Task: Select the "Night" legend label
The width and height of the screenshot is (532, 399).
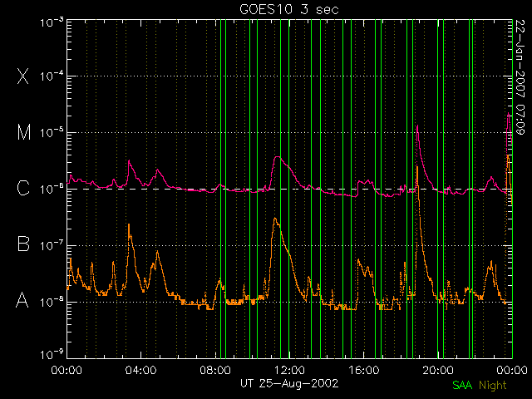Action: [493, 386]
